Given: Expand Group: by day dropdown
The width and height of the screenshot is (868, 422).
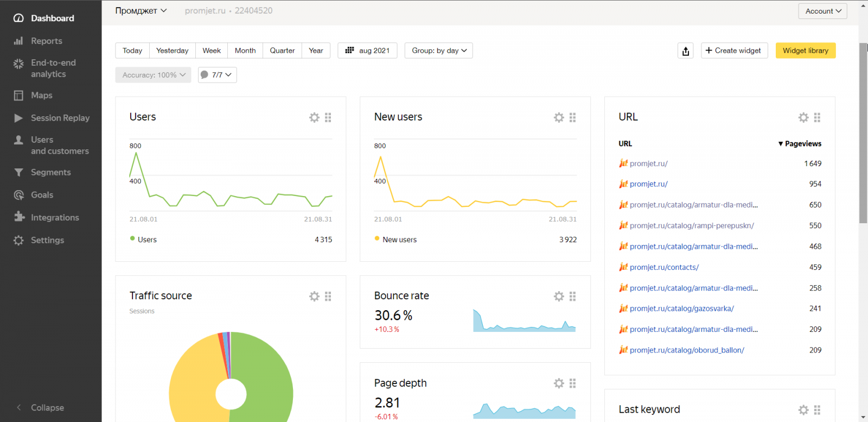Looking at the screenshot, I should 439,51.
